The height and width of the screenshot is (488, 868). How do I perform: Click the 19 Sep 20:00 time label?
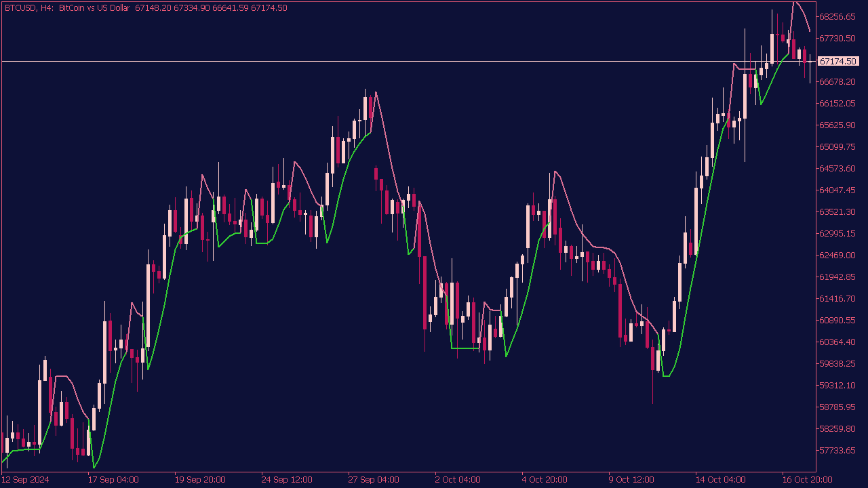(x=200, y=480)
